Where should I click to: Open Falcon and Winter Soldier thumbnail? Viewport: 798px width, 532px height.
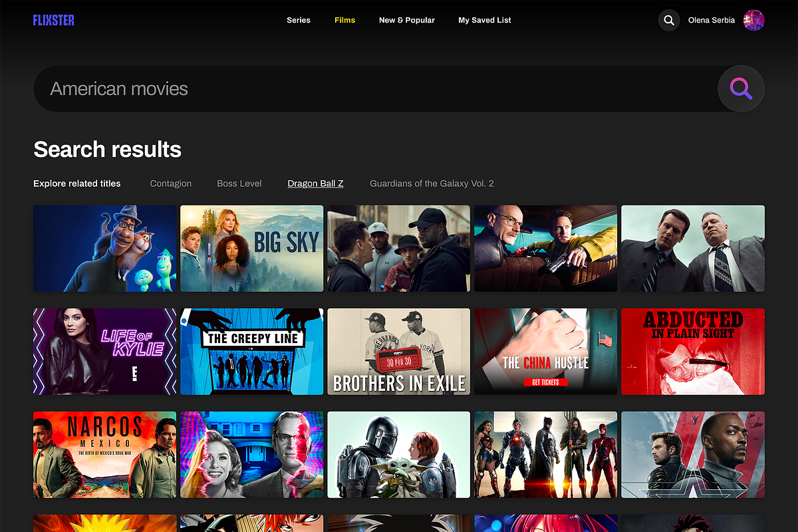tap(693, 454)
